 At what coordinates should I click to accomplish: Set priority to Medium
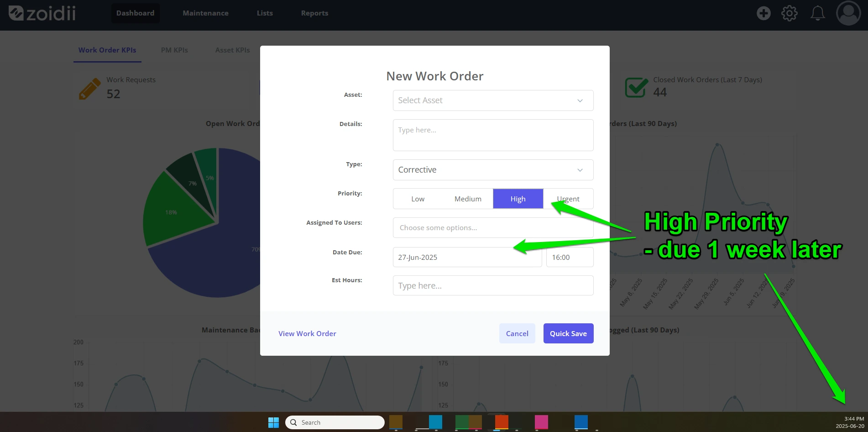tap(468, 199)
